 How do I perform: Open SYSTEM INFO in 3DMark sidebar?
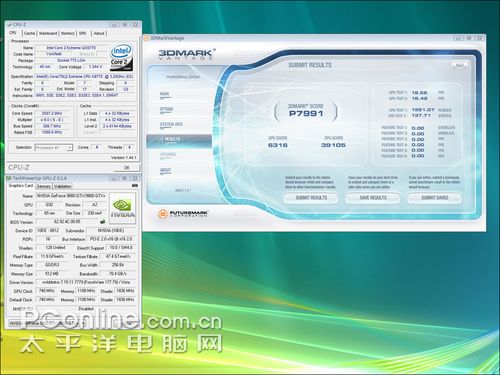point(171,125)
